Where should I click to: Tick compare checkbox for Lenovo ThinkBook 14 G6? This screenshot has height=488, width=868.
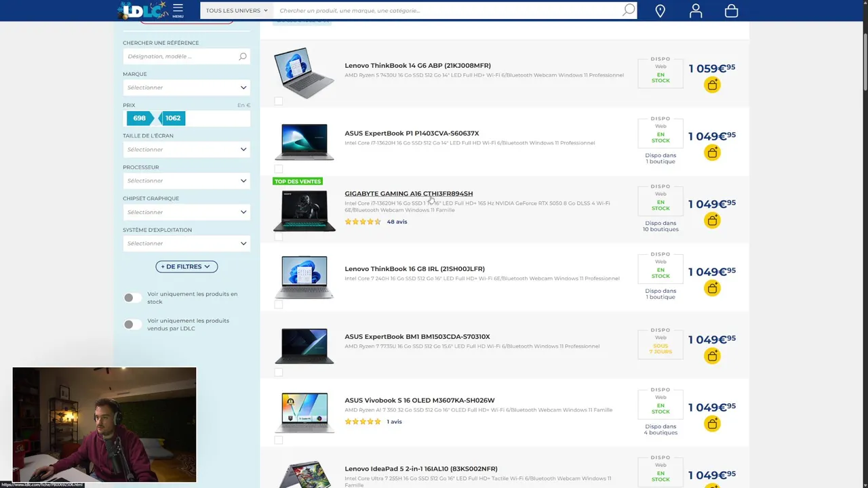coord(278,101)
